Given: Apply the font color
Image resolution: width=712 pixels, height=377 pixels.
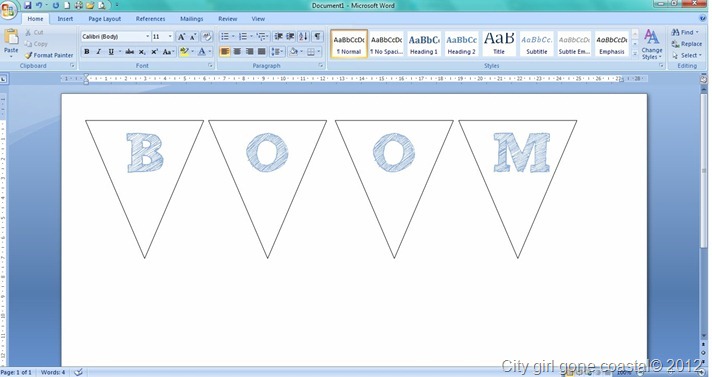Looking at the screenshot, I should click(202, 52).
